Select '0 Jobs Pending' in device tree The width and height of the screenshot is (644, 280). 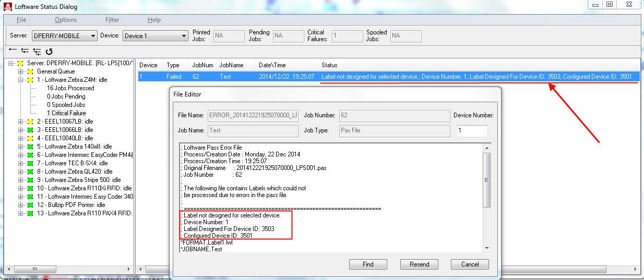[66, 96]
